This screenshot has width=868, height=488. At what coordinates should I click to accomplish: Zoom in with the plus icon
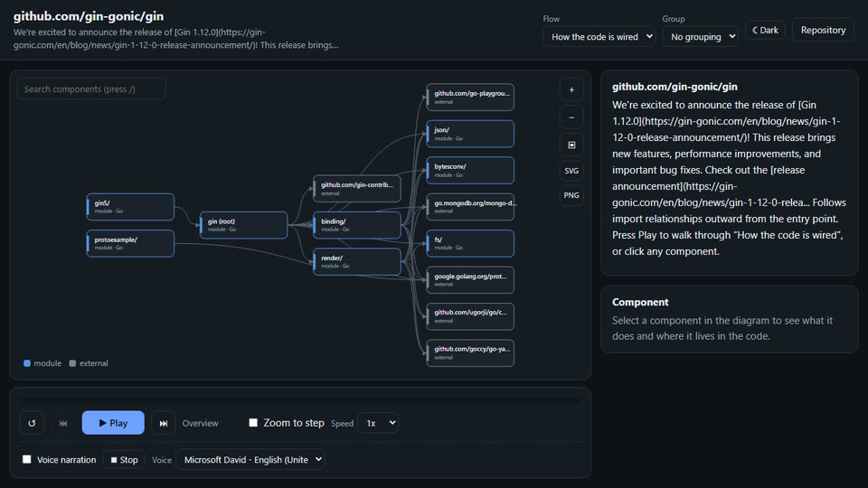[571, 89]
